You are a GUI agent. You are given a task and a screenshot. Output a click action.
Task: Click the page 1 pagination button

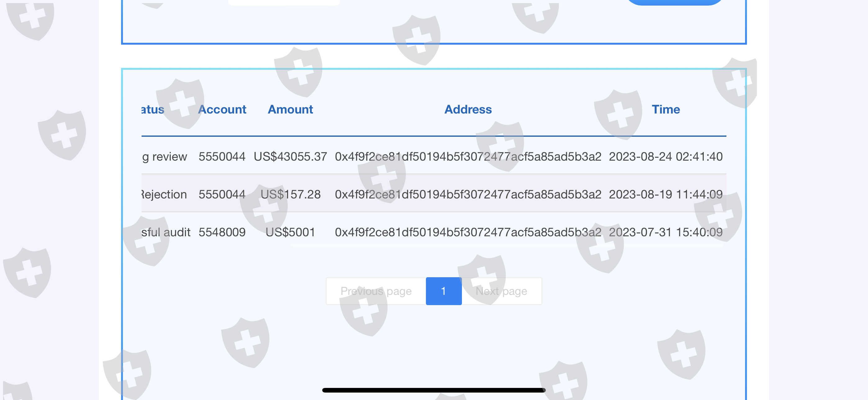[443, 291]
